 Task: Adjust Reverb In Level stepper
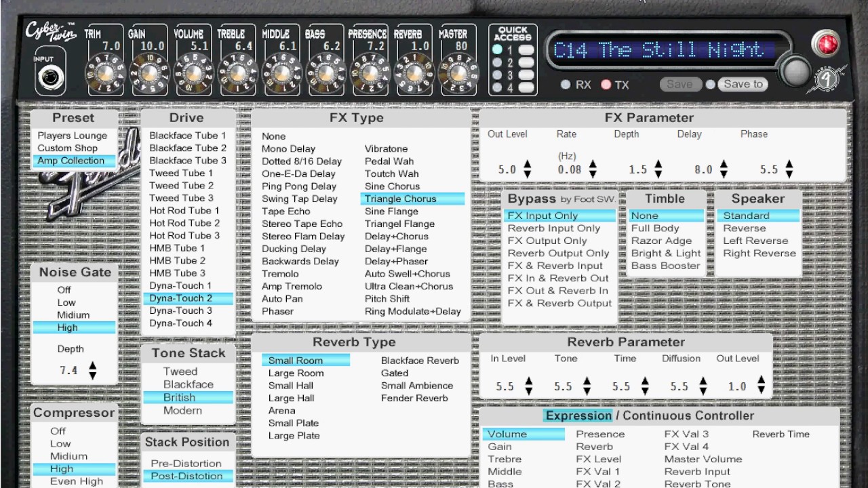528,386
